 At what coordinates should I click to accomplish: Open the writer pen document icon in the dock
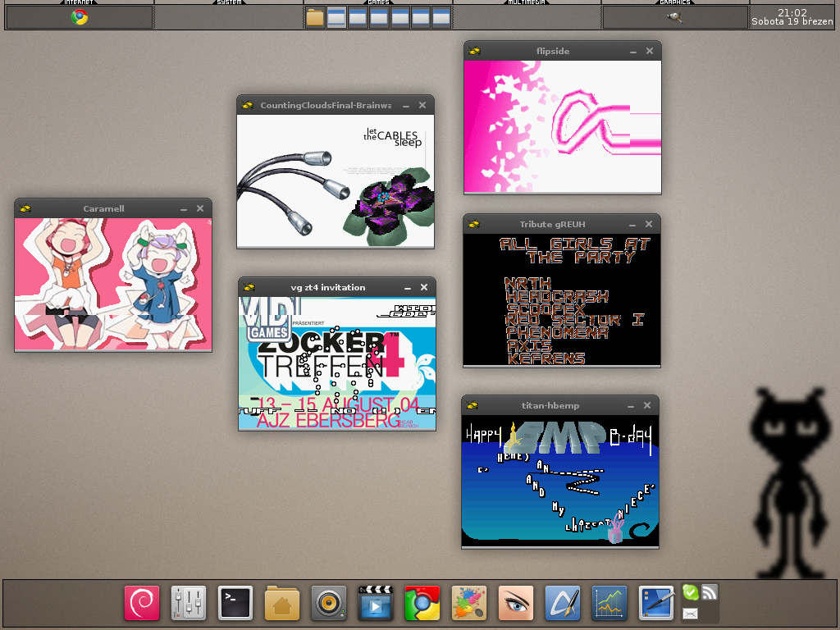(563, 603)
